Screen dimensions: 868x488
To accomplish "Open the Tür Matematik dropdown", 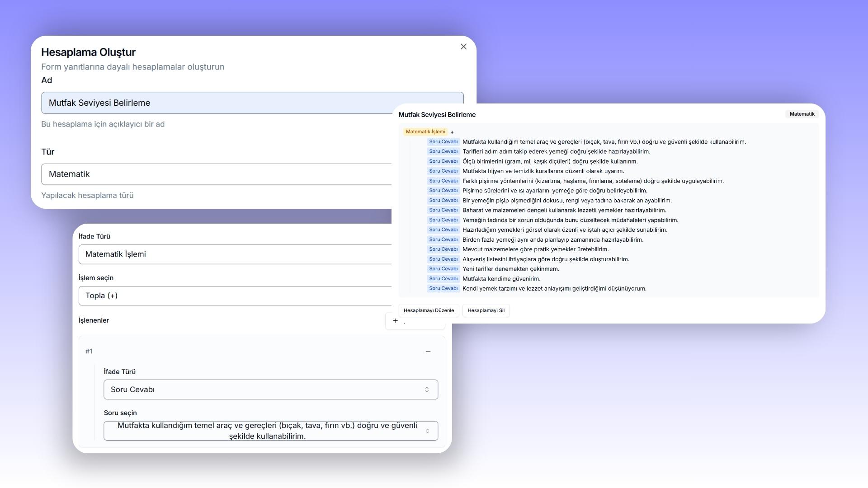I will (x=217, y=174).
